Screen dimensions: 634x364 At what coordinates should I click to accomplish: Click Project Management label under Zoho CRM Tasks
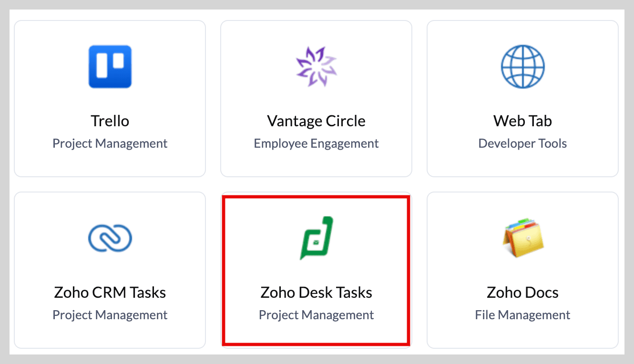110,315
